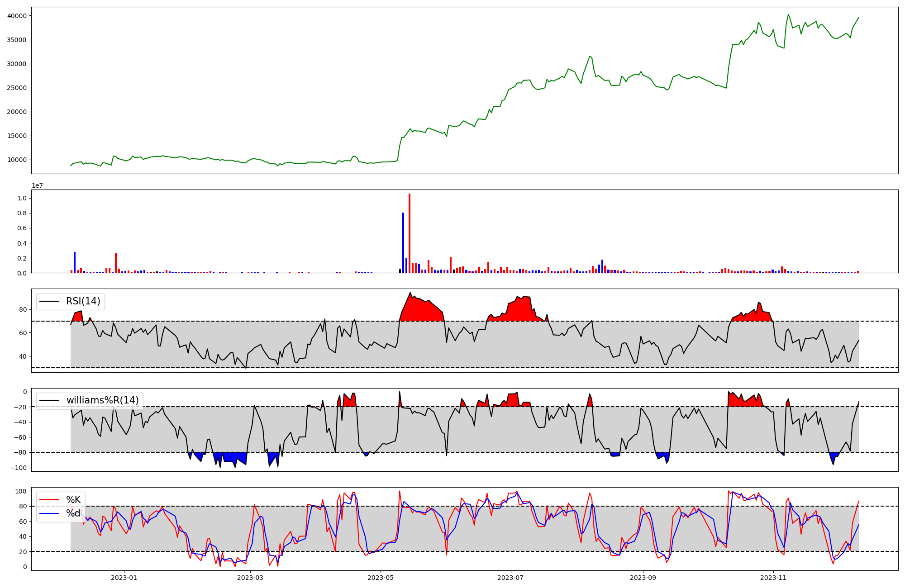905x588 pixels.
Task: Click the red %K legend line sample
Action: (x=49, y=500)
